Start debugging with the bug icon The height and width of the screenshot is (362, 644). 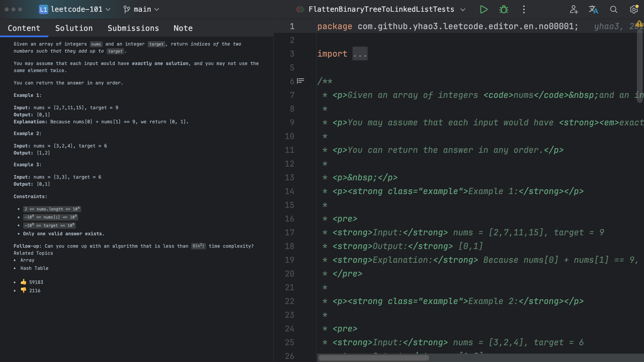click(x=503, y=9)
